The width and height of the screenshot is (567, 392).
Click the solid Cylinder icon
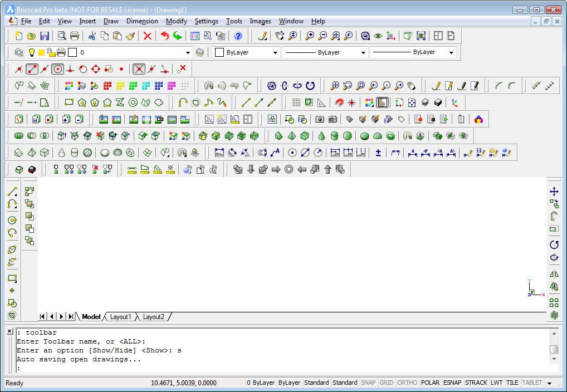[x=335, y=136]
